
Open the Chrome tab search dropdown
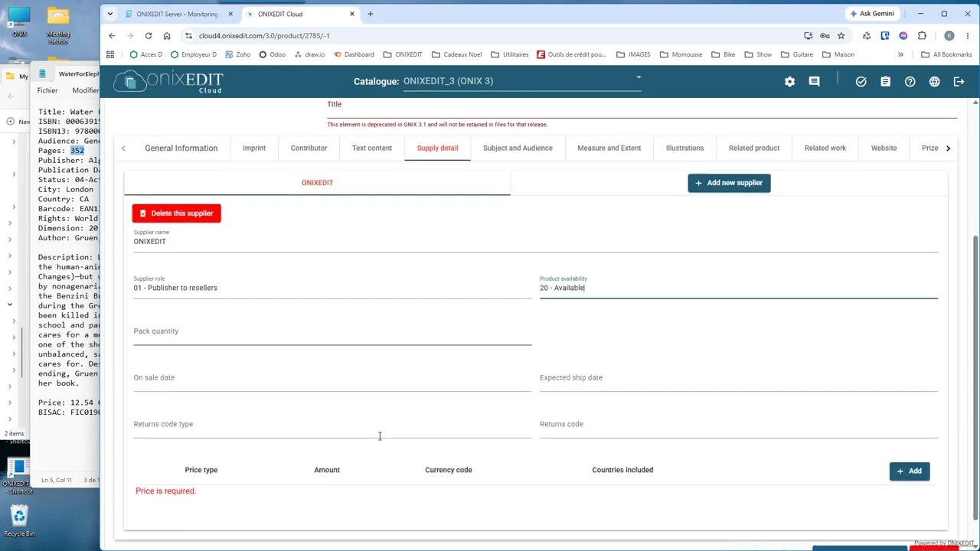click(x=109, y=14)
